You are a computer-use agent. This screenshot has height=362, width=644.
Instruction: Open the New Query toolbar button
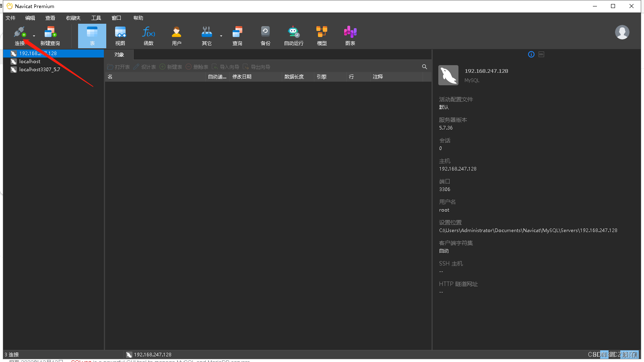(x=50, y=36)
